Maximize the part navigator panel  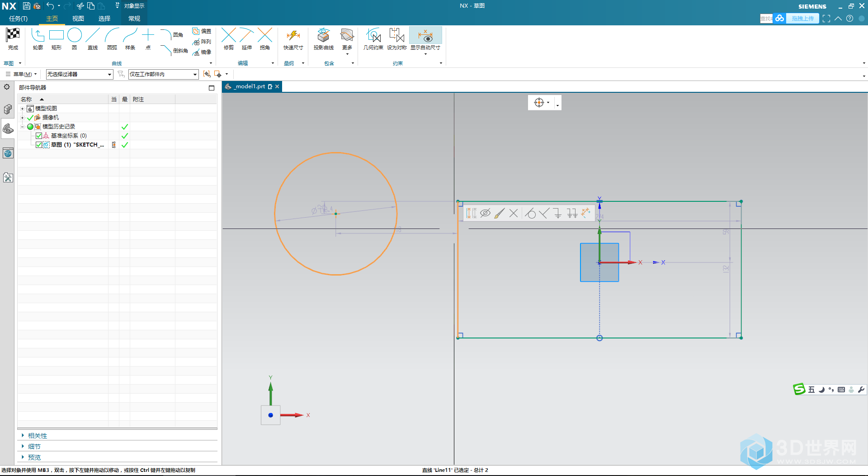[x=212, y=88]
